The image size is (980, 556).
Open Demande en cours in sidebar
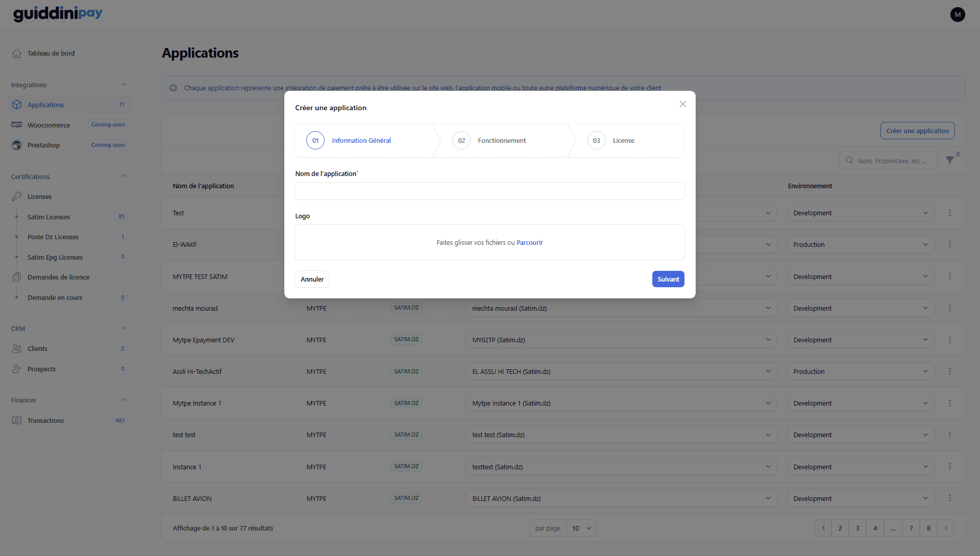click(69, 297)
